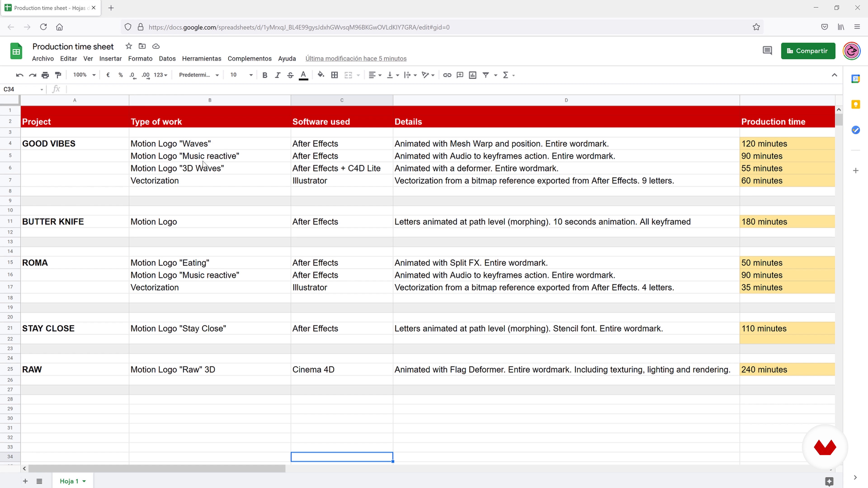Format as currency with euro icon
This screenshot has width=868, height=488.
point(108,75)
